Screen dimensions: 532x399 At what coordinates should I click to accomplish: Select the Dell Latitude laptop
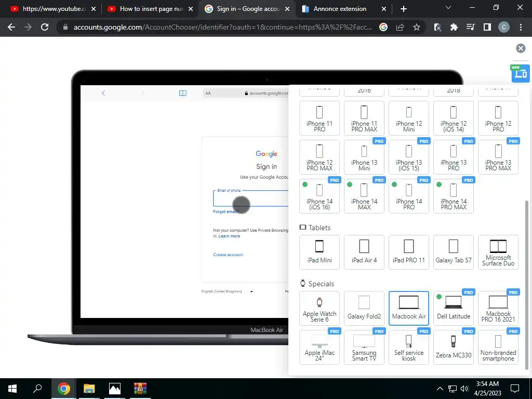pyautogui.click(x=453, y=309)
